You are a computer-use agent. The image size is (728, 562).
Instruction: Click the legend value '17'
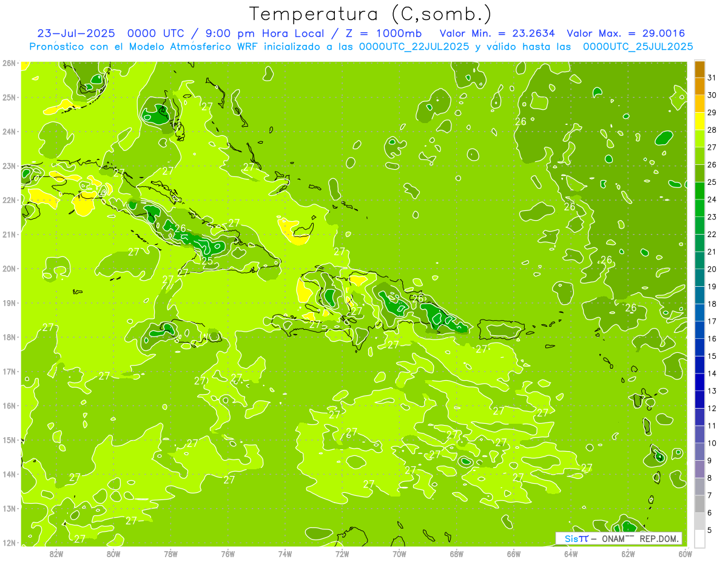point(712,321)
